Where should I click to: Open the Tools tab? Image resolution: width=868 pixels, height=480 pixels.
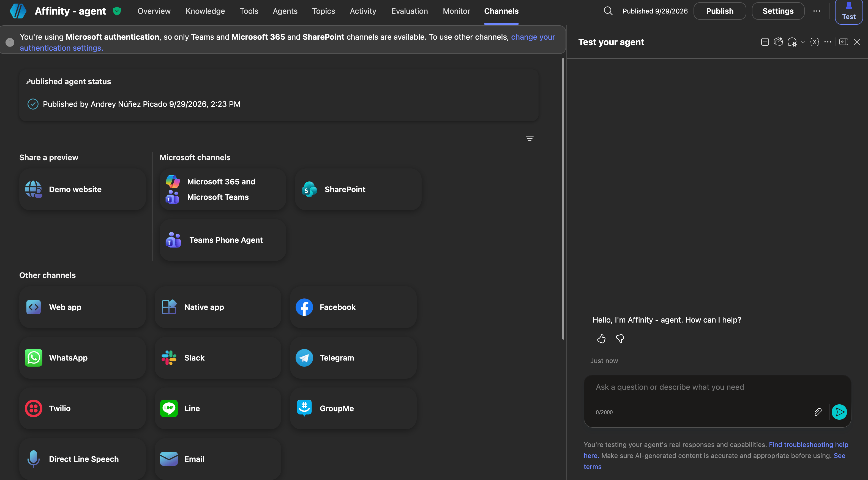[x=249, y=11]
